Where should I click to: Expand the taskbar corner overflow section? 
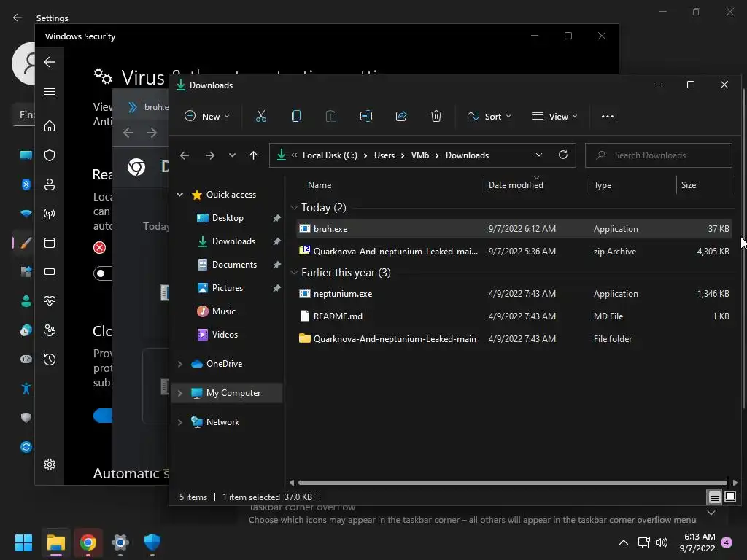click(711, 513)
